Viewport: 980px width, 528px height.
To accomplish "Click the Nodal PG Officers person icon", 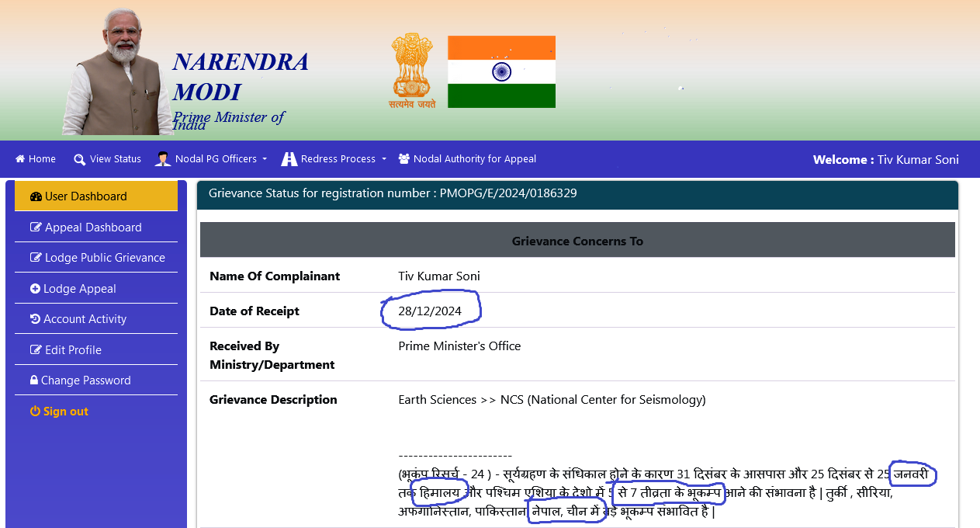I will (x=163, y=159).
